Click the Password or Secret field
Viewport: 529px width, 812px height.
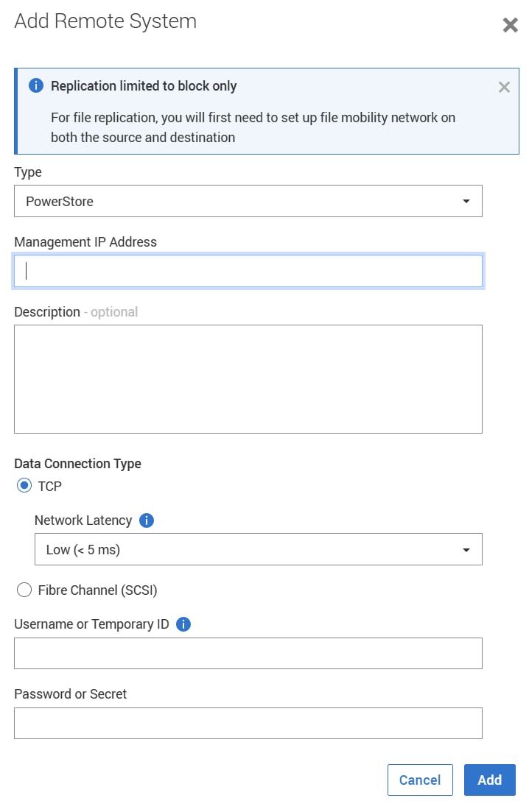248,724
